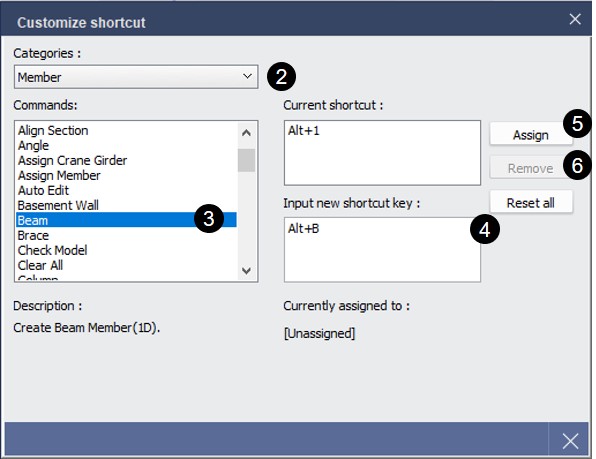Close dialog with bottom-right X icon
The width and height of the screenshot is (596, 459).
click(570, 441)
